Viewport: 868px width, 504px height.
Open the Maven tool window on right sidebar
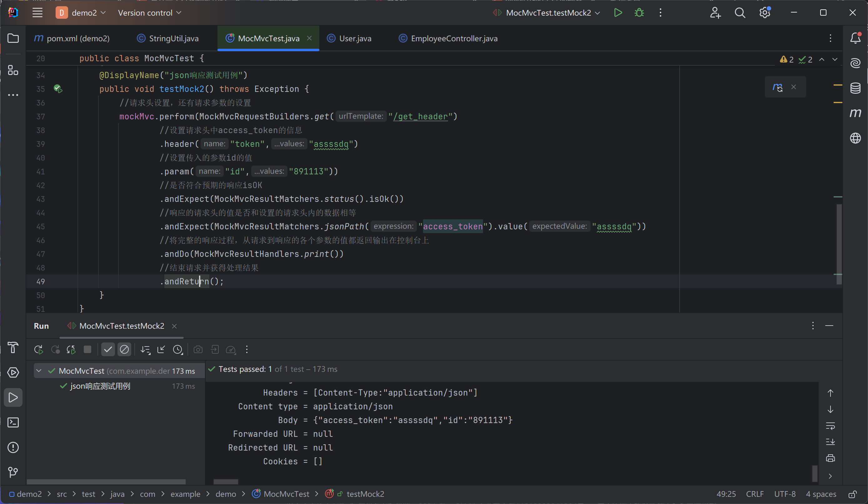855,113
